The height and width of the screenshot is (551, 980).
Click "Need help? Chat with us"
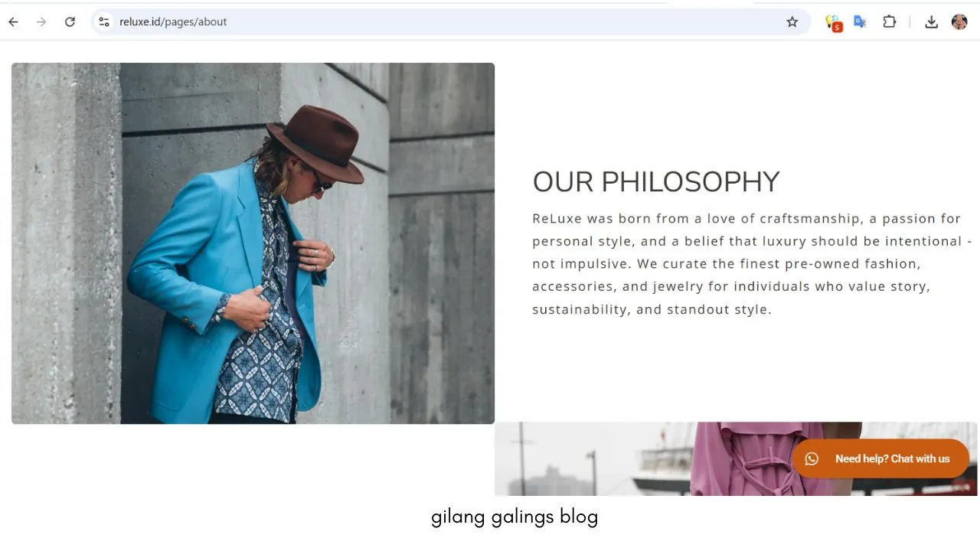click(892, 459)
